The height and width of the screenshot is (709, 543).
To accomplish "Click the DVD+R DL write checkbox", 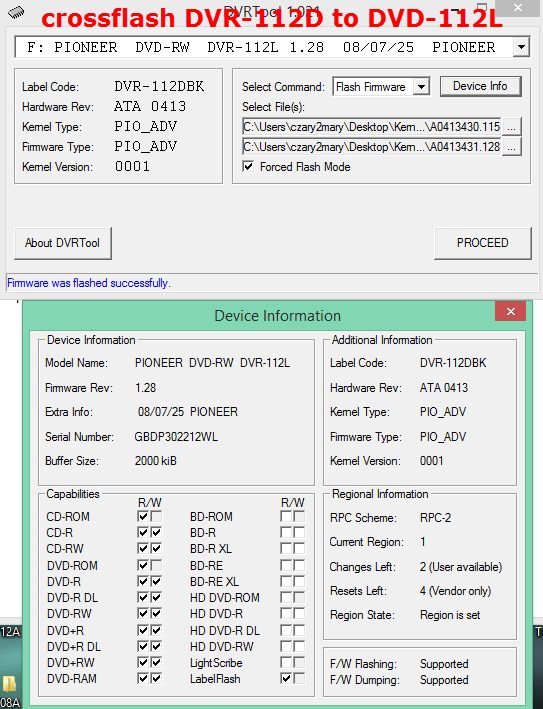I will (156, 646).
